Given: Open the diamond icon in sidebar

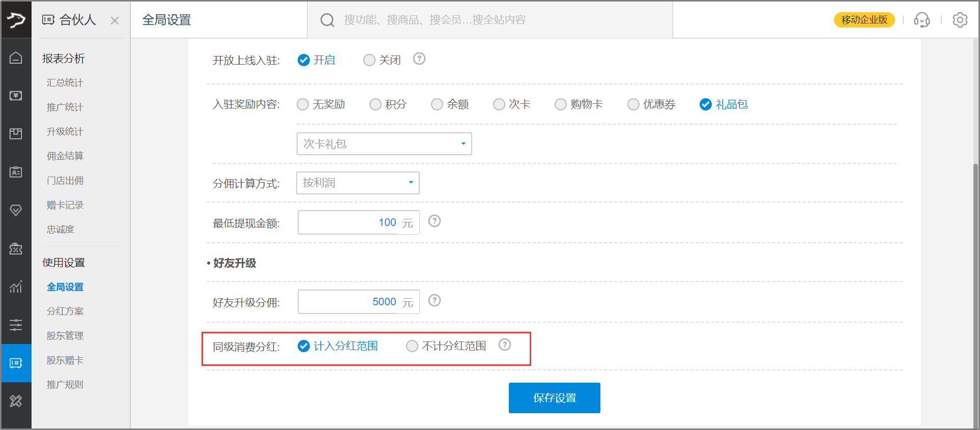Looking at the screenshot, I should 16,210.
